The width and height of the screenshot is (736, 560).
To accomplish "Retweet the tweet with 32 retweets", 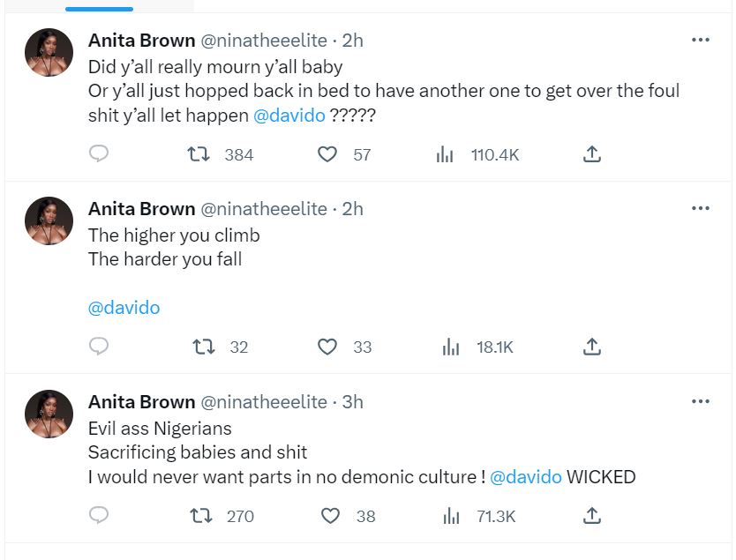I will point(203,347).
